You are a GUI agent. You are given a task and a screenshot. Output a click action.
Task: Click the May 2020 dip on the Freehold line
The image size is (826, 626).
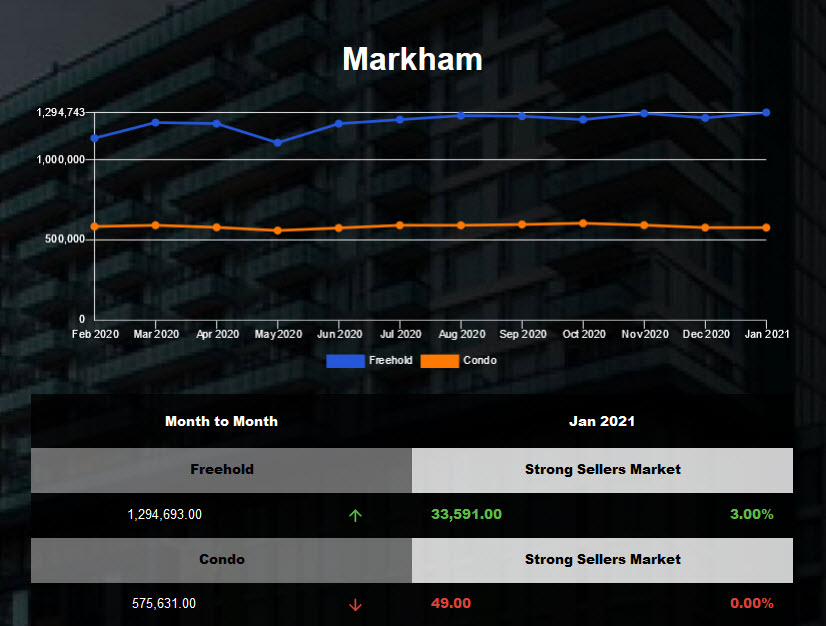point(278,143)
